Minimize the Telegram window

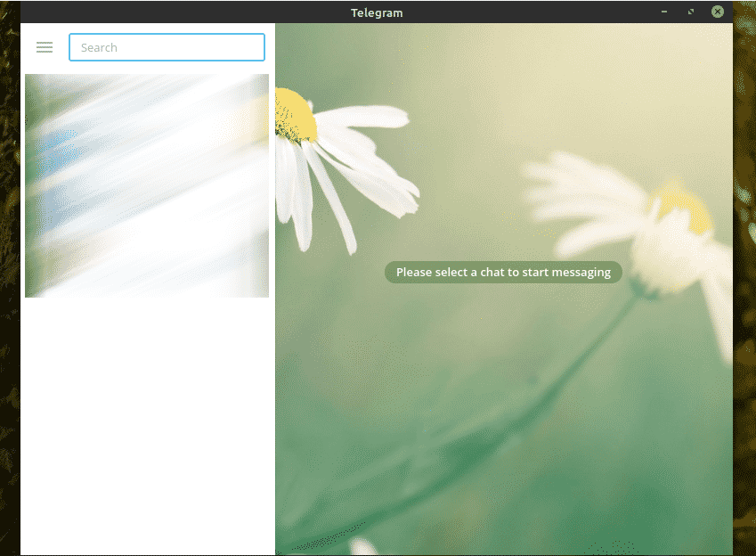click(x=664, y=12)
